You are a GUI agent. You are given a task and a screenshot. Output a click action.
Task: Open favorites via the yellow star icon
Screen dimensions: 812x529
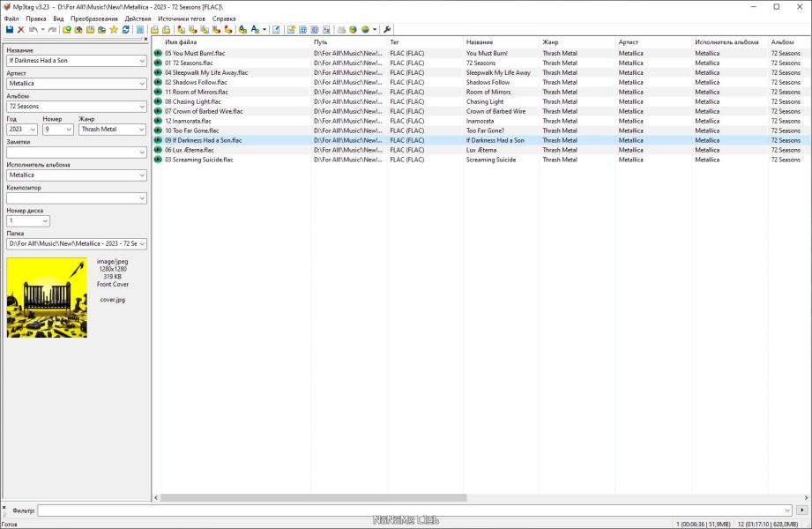[x=114, y=29]
